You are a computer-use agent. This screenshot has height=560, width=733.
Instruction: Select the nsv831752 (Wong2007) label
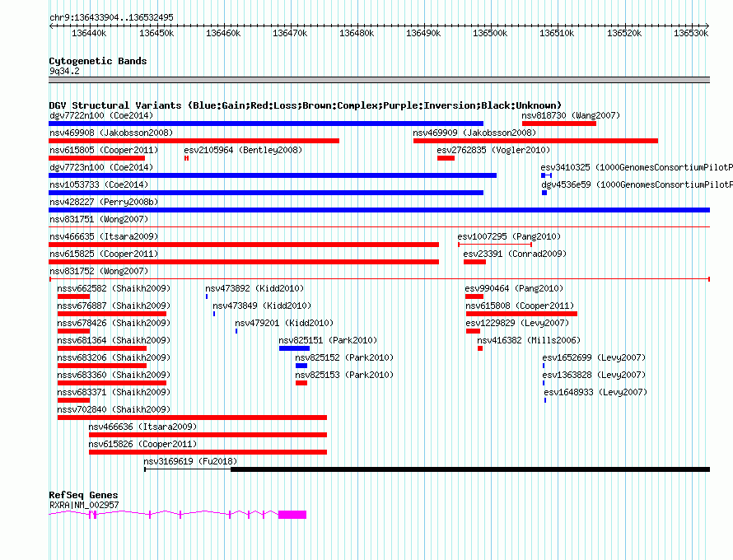tap(99, 271)
